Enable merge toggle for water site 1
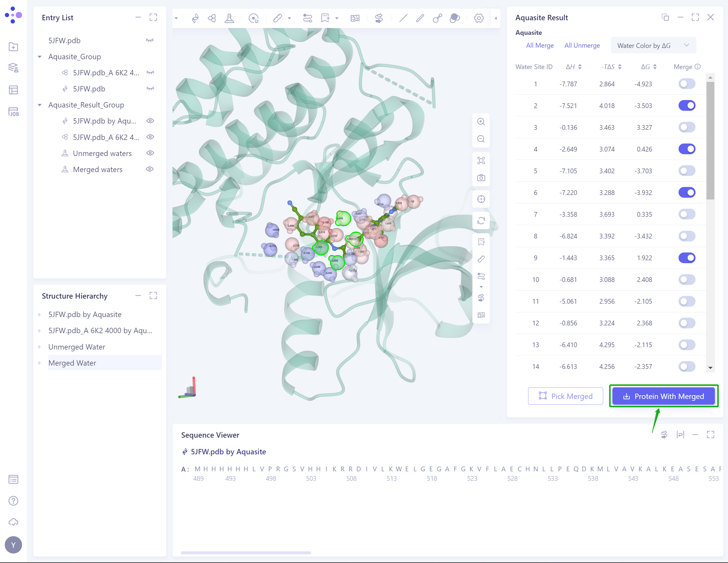Screen dimensions: 728x563 coord(687,84)
